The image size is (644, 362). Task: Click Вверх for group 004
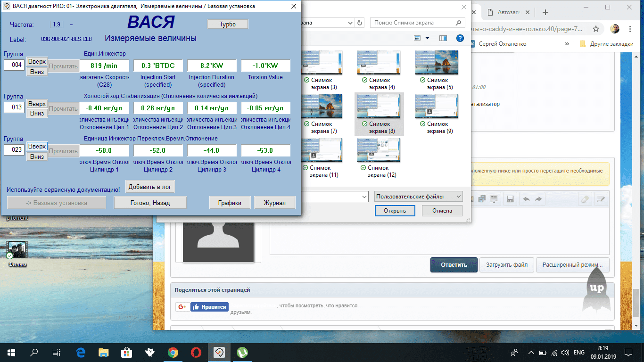coord(37,61)
